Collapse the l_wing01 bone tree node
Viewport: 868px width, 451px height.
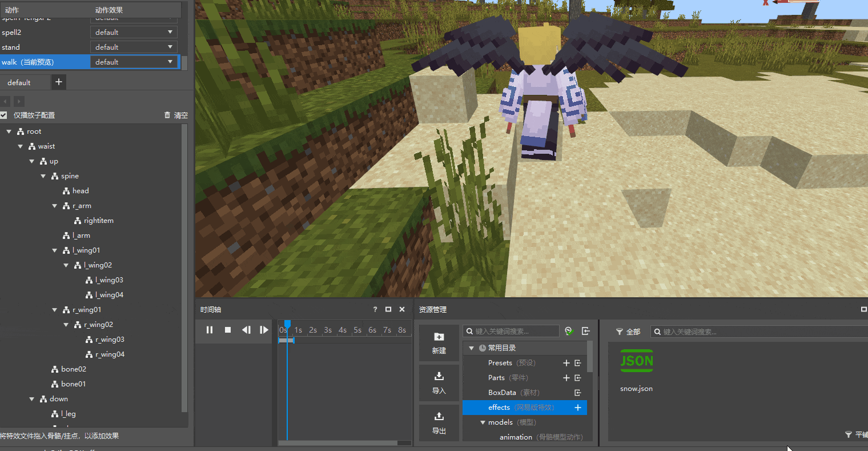[55, 250]
